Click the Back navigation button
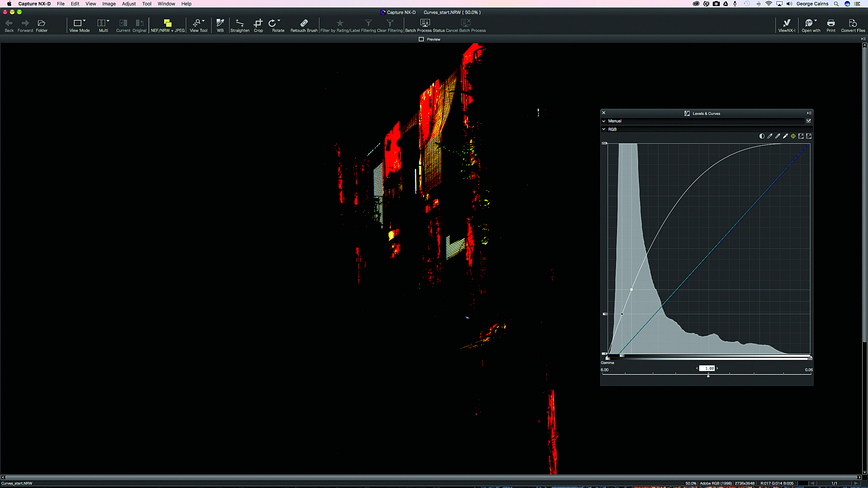The image size is (868, 488). (9, 25)
